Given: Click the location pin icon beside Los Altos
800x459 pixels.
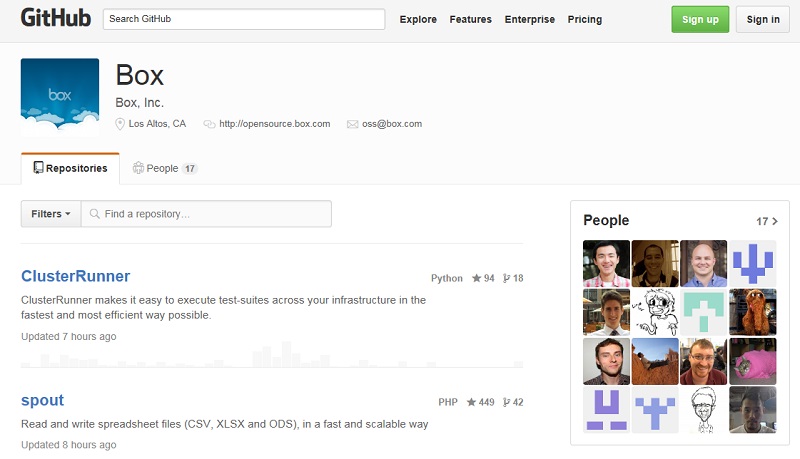Looking at the screenshot, I should (120, 124).
